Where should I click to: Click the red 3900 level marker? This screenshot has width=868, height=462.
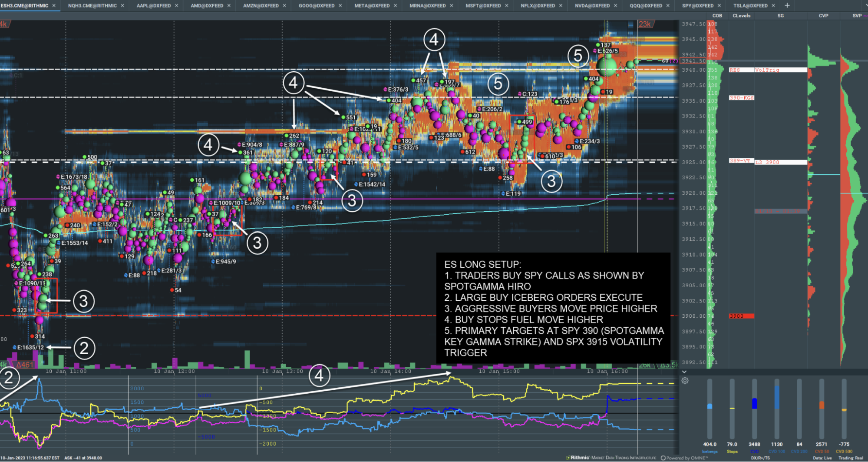point(741,316)
